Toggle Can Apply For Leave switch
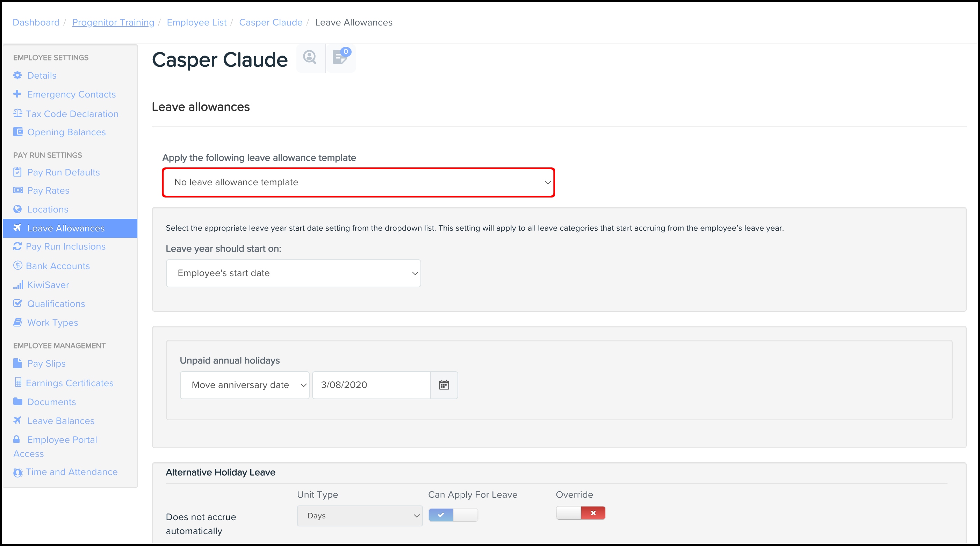Image resolution: width=980 pixels, height=546 pixels. (453, 515)
